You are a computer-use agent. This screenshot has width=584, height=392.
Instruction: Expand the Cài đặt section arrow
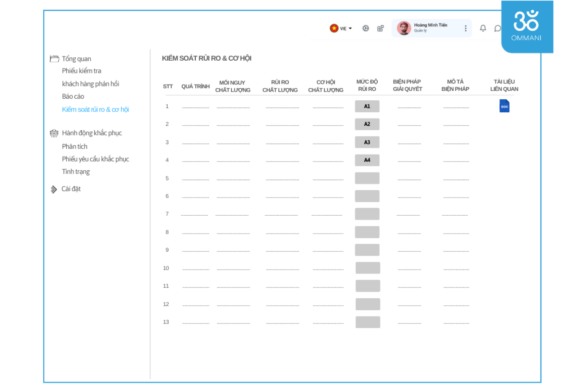coord(54,189)
